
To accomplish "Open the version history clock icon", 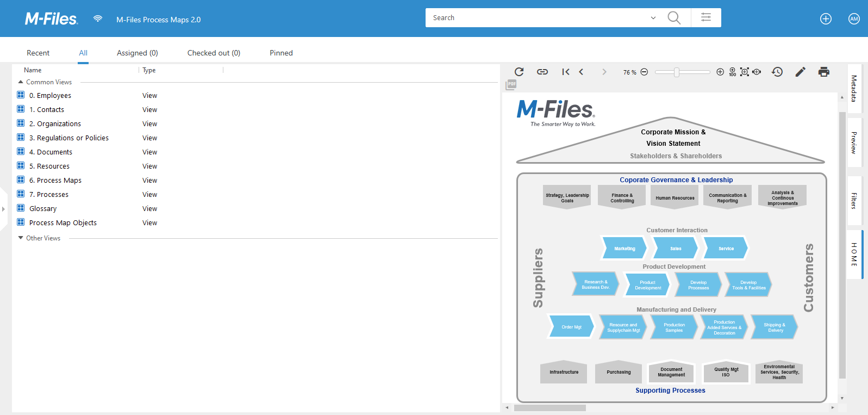I will [777, 72].
